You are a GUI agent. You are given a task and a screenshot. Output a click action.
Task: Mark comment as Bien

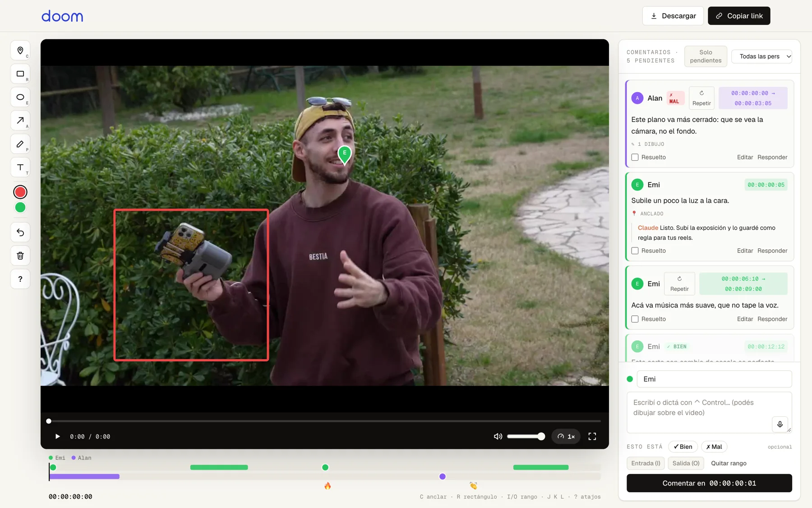pos(683,447)
